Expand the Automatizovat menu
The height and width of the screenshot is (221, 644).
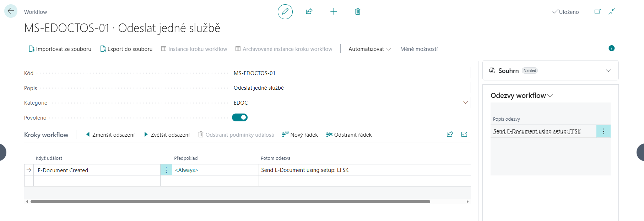pyautogui.click(x=369, y=49)
